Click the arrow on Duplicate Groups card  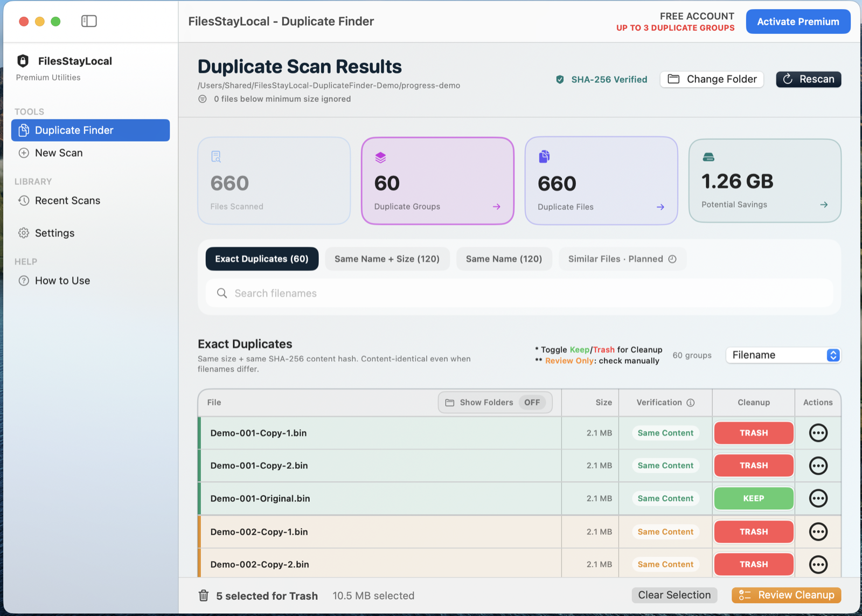pos(497,206)
